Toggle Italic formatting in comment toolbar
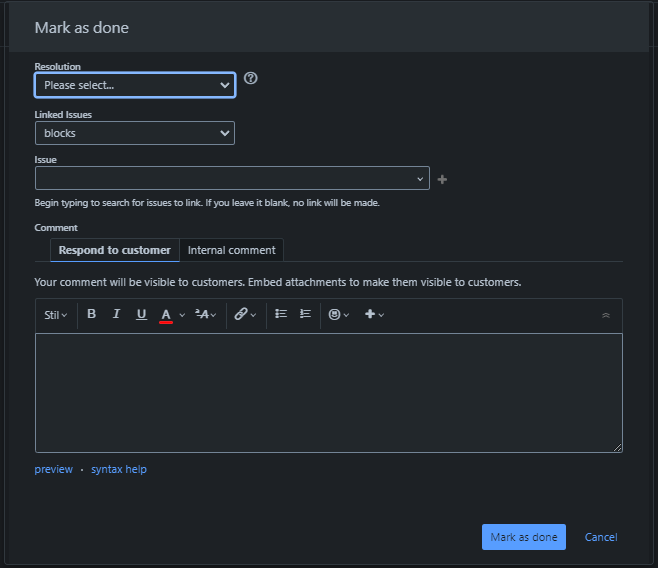This screenshot has height=568, width=658. (x=116, y=314)
